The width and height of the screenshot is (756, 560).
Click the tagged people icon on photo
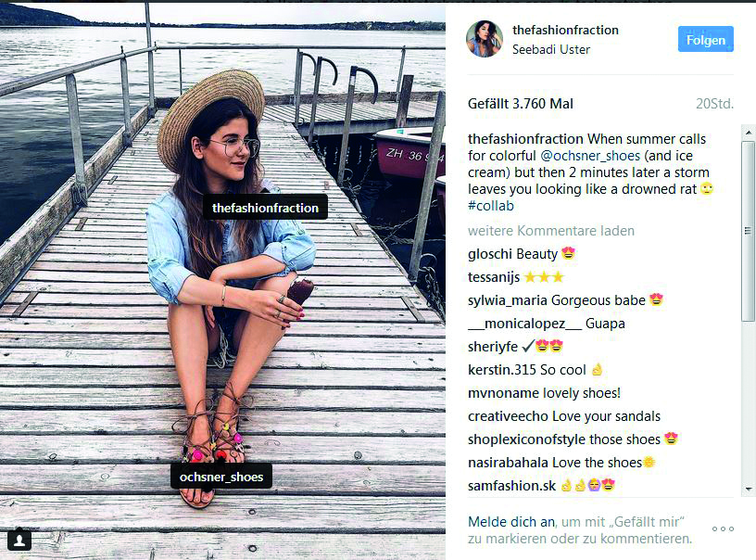click(x=19, y=540)
